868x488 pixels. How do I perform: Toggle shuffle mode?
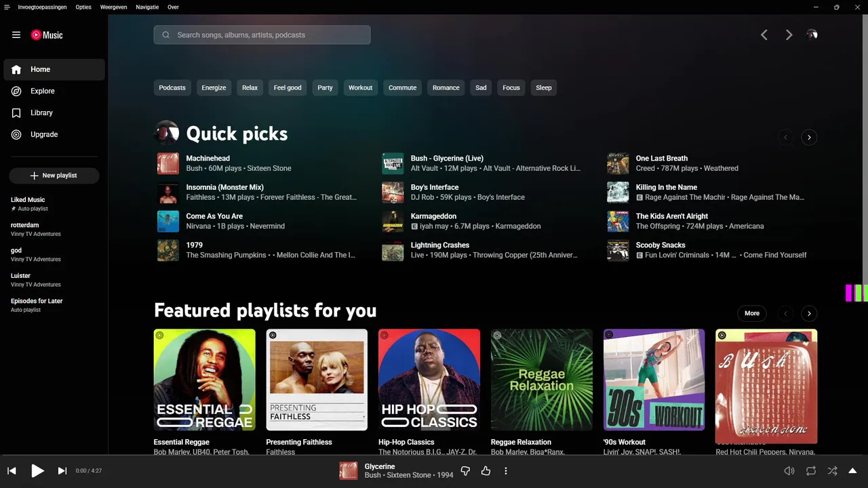833,470
